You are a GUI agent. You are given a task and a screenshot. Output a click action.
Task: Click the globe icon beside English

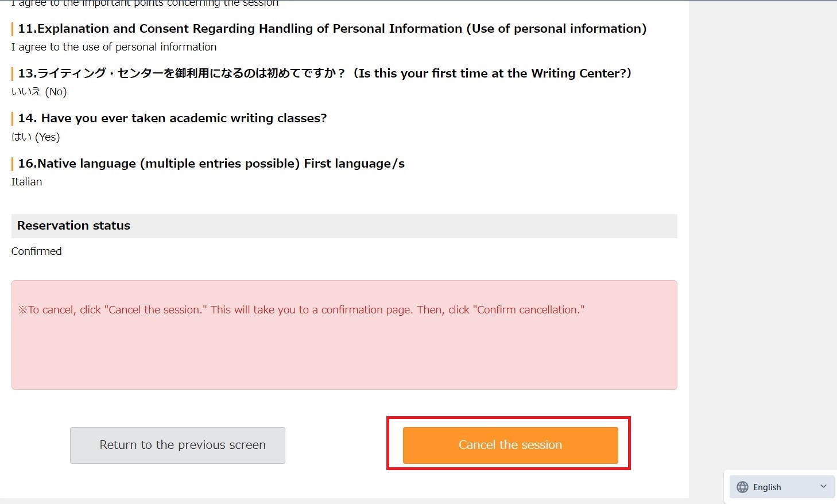tap(742, 487)
